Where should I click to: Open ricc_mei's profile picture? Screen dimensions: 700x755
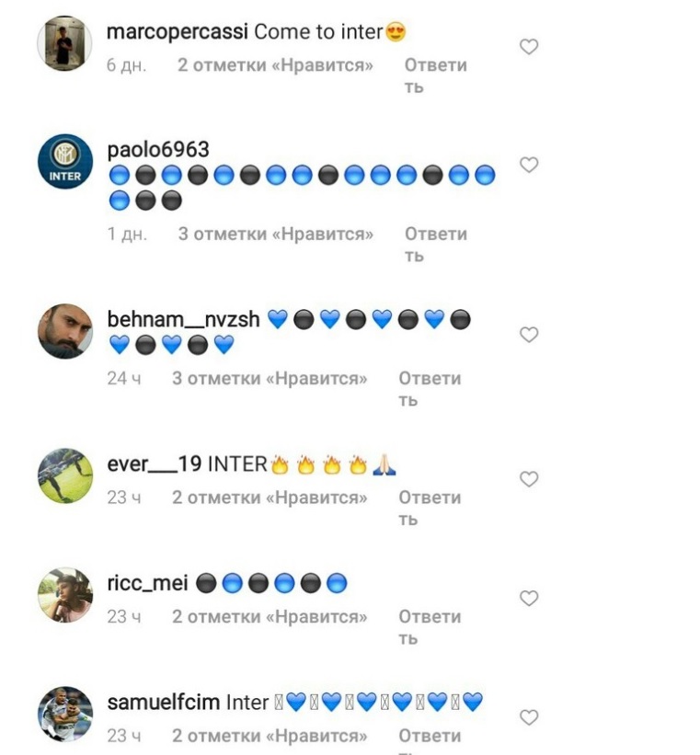(x=65, y=595)
